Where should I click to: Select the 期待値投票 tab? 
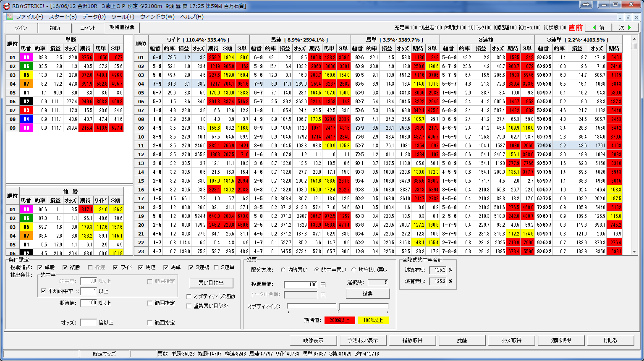point(122,27)
